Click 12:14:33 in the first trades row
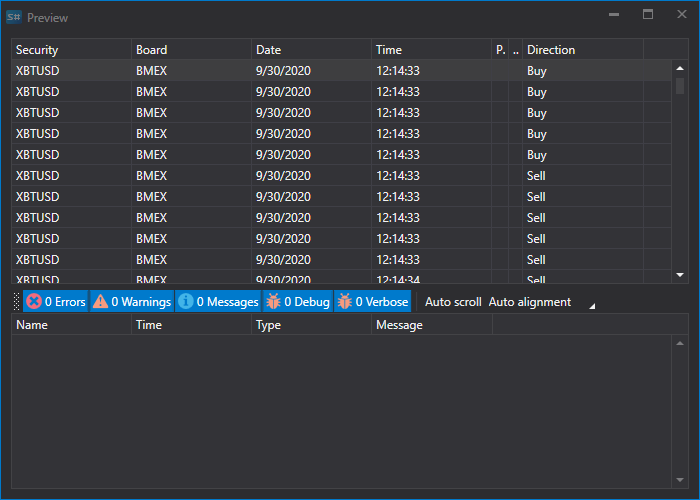 [x=432, y=71]
